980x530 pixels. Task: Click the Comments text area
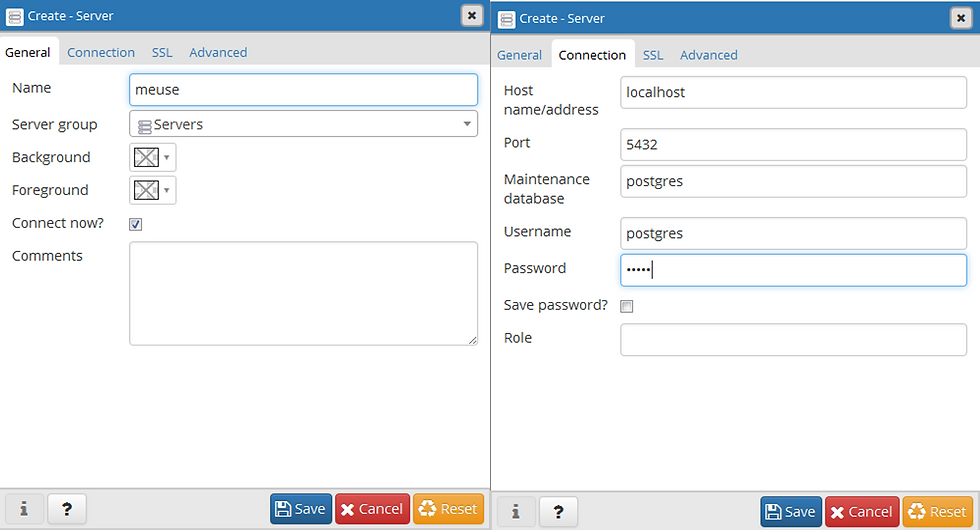coord(304,293)
